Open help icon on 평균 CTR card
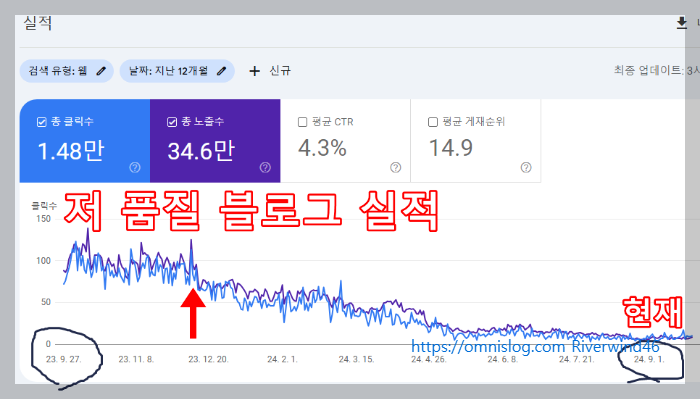Viewport: 700px width, 399px height. click(396, 167)
